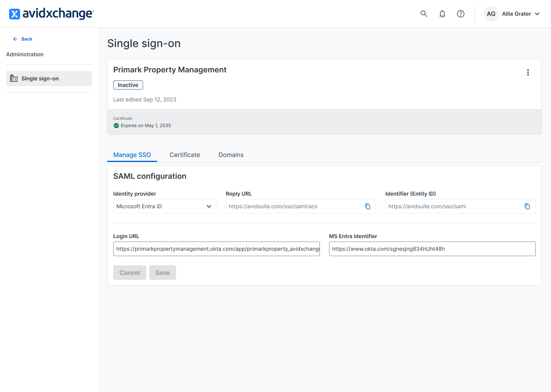Click the AG user avatar
This screenshot has width=551, height=392.
(x=491, y=14)
